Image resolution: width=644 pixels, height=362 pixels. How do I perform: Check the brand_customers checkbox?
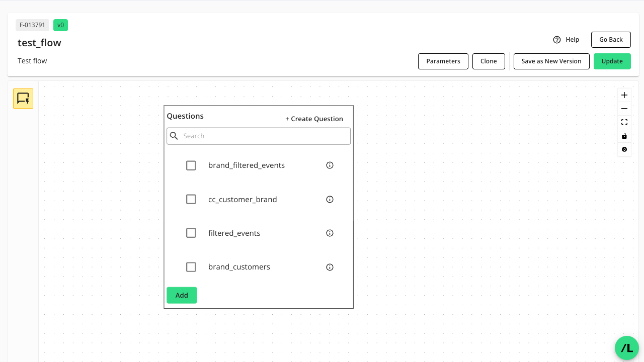(x=191, y=267)
